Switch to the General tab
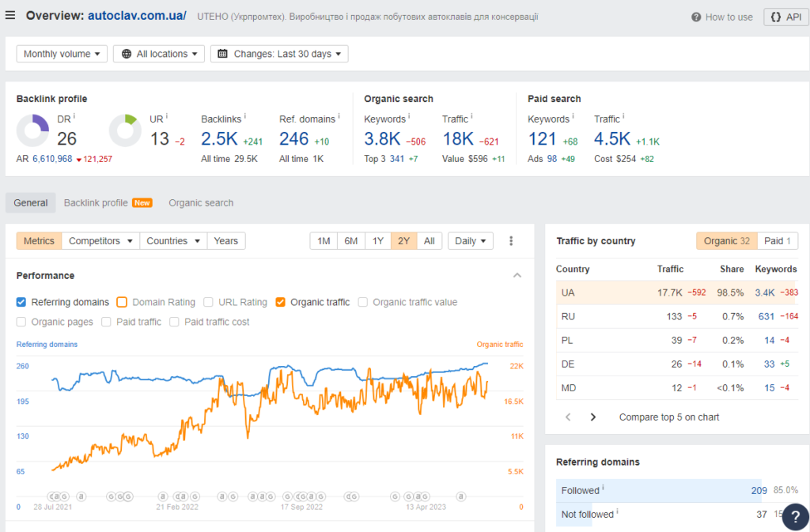This screenshot has width=810, height=532. 31,203
